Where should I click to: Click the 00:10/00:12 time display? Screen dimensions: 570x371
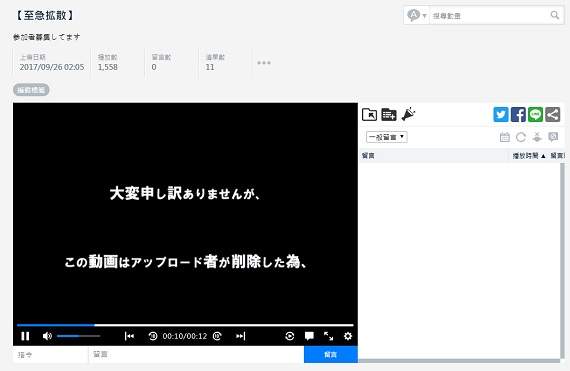(x=185, y=336)
